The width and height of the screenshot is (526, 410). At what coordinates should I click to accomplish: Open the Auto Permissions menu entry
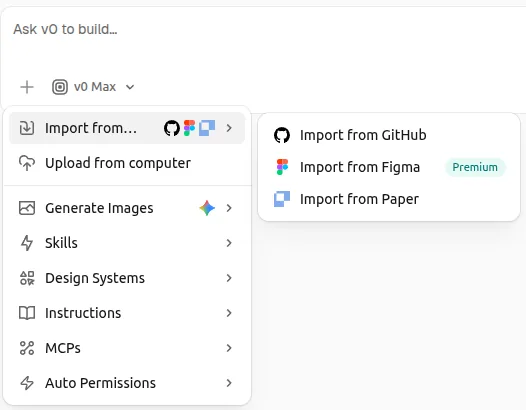(127, 383)
